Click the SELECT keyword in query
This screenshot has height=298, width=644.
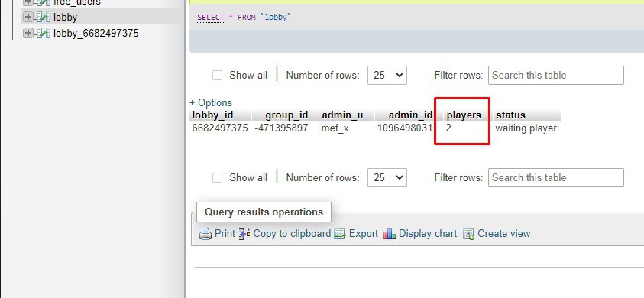(x=210, y=18)
